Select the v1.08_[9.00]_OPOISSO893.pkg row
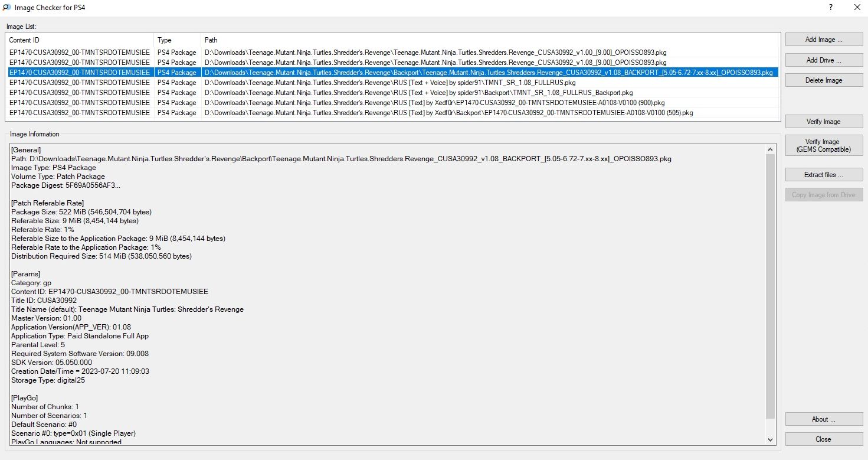The image size is (868, 460). click(x=392, y=63)
